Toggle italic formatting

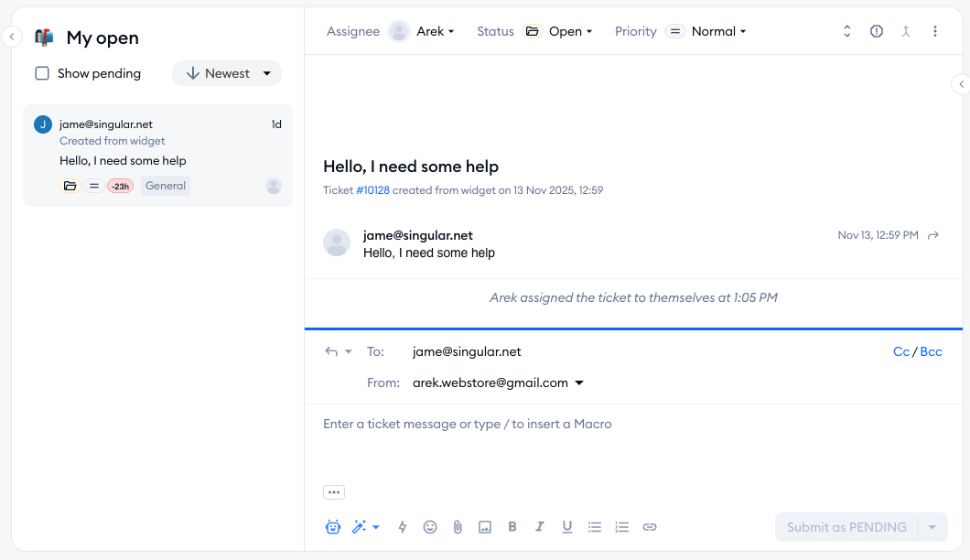click(540, 527)
